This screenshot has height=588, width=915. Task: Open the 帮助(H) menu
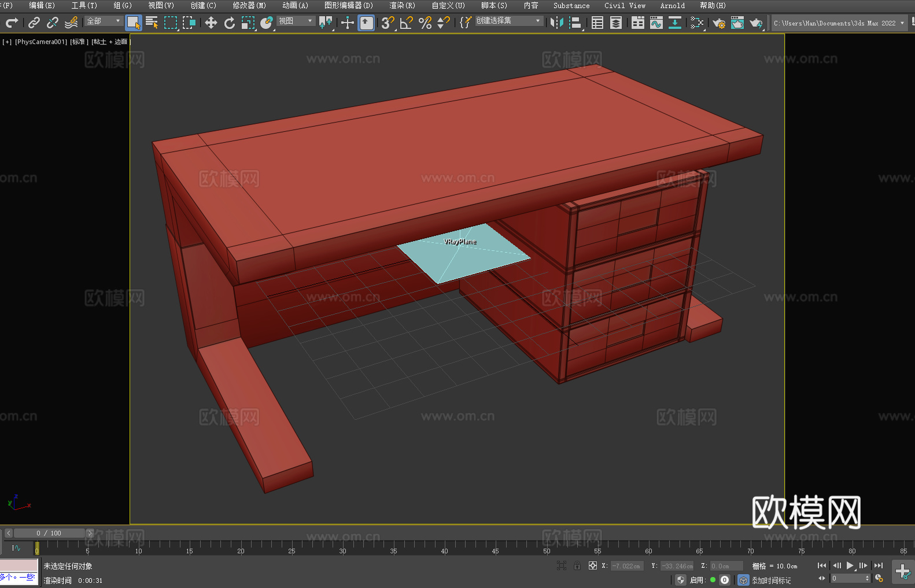pos(713,5)
